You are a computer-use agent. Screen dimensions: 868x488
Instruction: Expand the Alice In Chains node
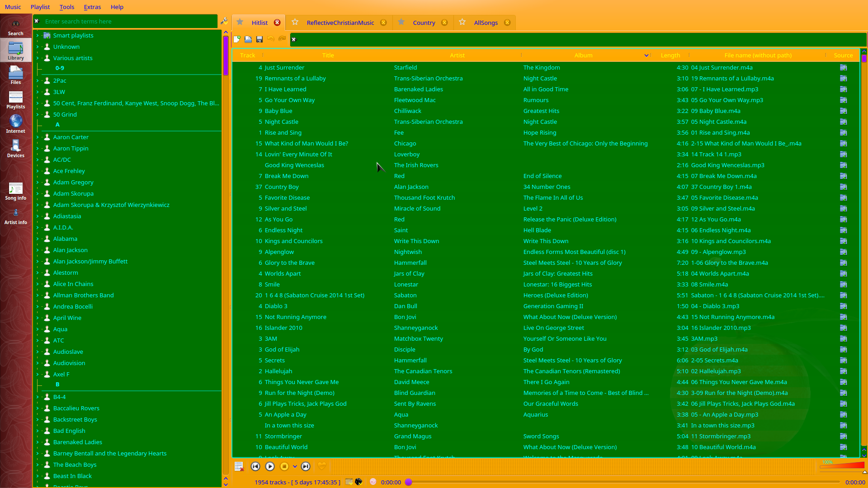[38, 284]
